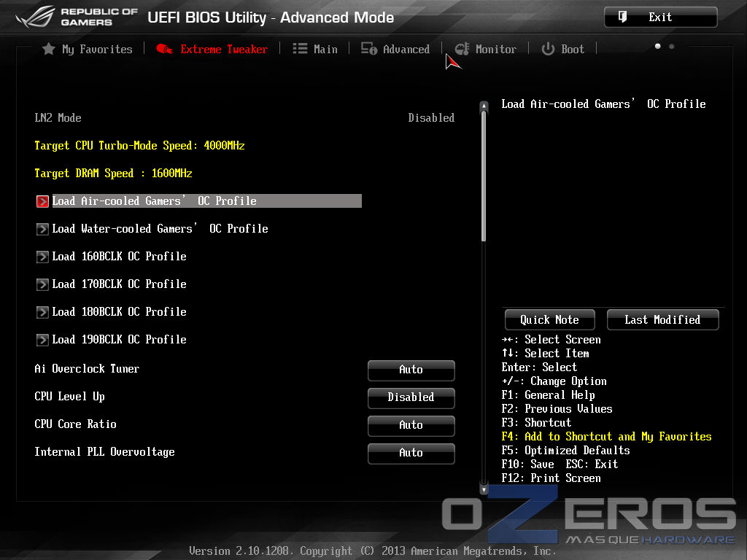747x560 pixels.
Task: Click LN2 Mode Disabled value
Action: [431, 117]
